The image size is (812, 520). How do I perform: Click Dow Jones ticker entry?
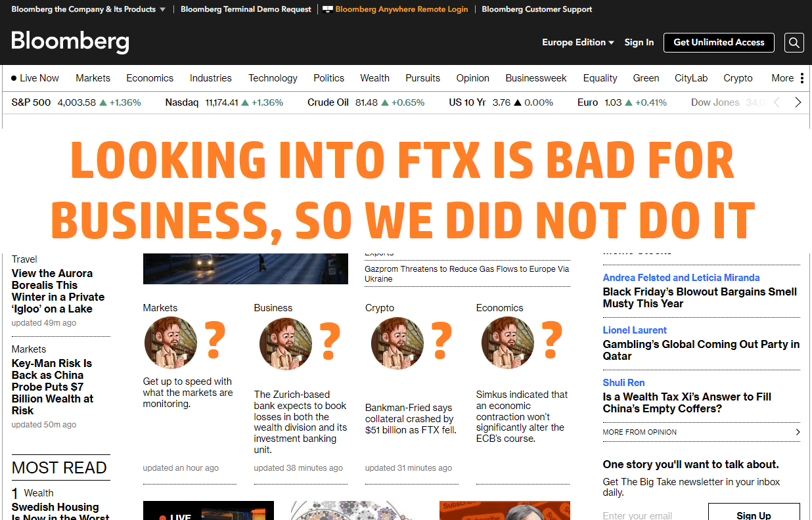click(x=727, y=102)
